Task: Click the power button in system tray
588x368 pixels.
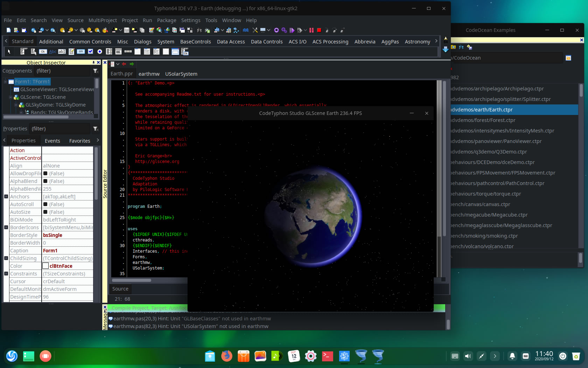Action: (563, 356)
